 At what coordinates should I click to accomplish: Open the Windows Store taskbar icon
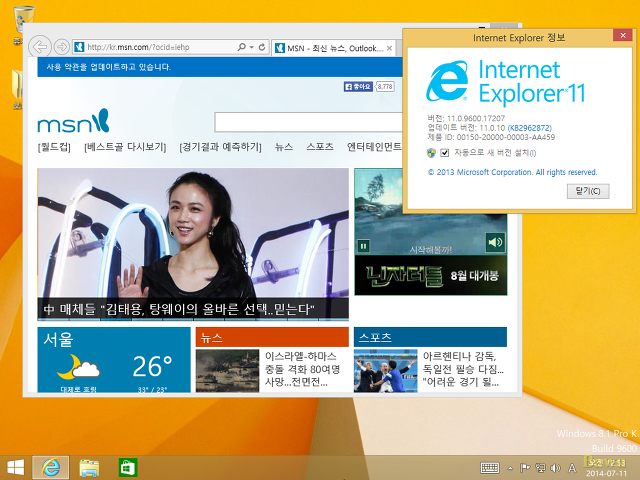point(128,467)
